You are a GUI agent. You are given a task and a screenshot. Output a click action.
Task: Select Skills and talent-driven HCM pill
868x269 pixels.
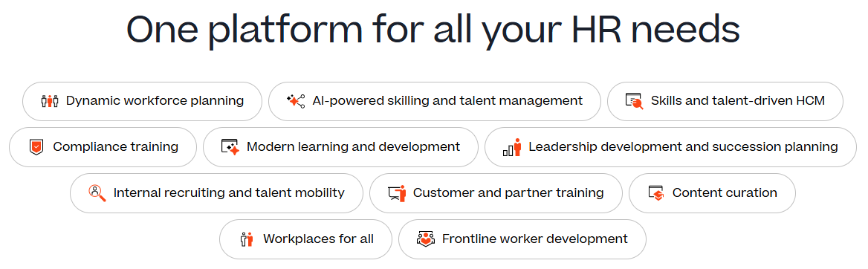pyautogui.click(x=725, y=101)
